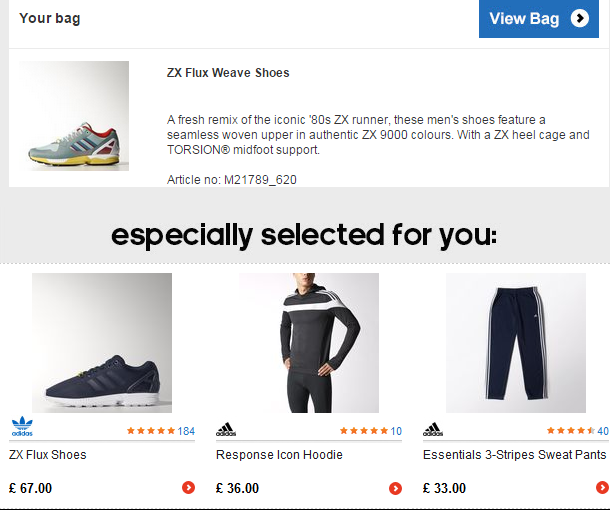Open the ZX Flux Weave Shoes thumbnail
This screenshot has height=510, width=610.
pyautogui.click(x=74, y=116)
